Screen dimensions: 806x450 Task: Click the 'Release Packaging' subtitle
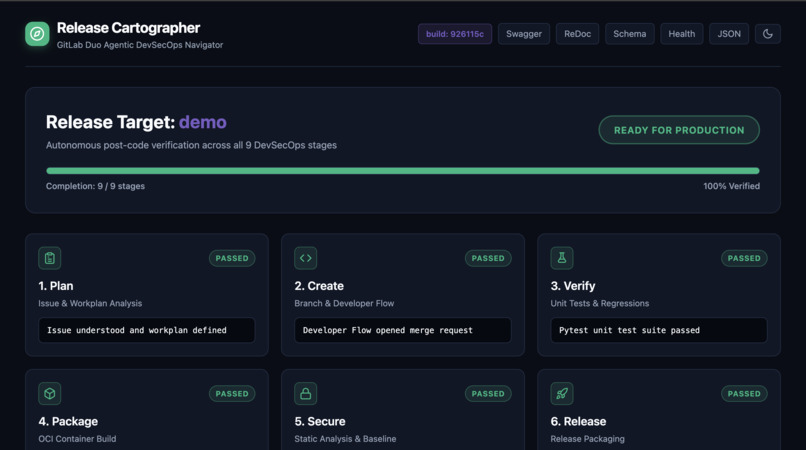(x=588, y=439)
